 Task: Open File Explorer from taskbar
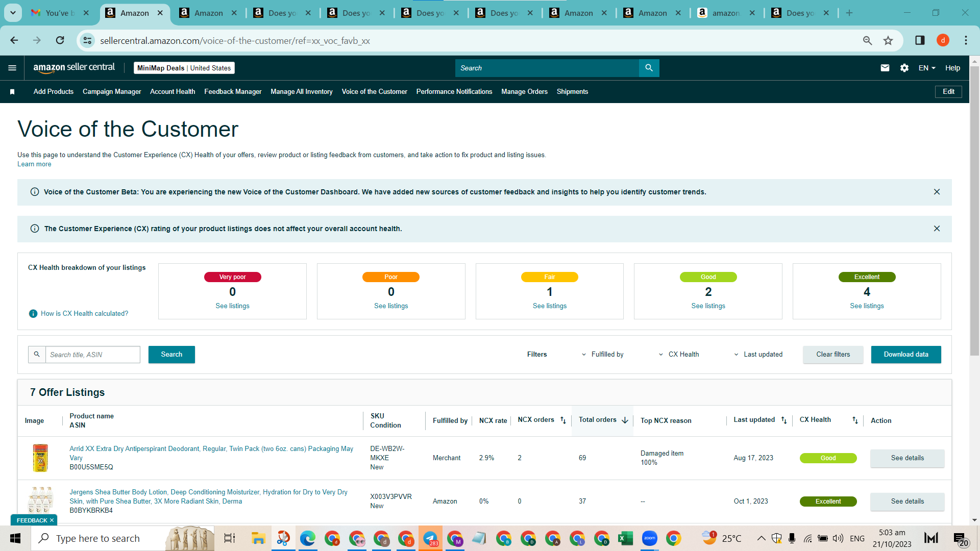(258, 538)
